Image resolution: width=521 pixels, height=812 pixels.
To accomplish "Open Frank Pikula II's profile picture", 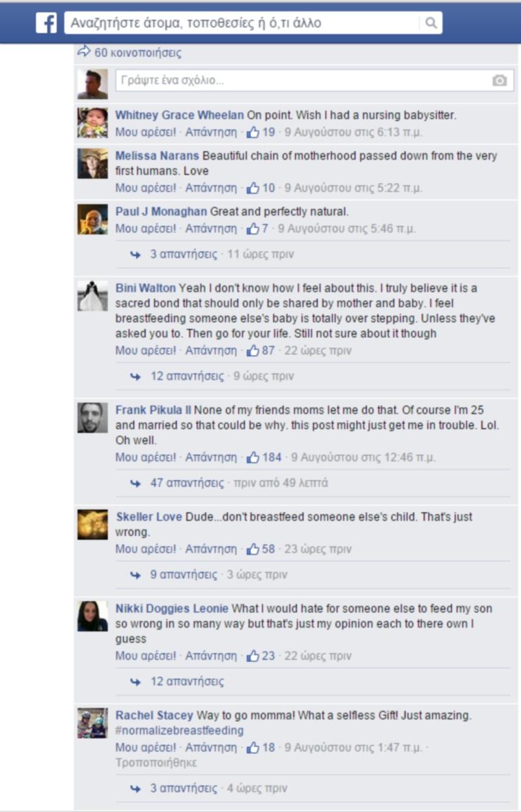I will click(x=92, y=417).
